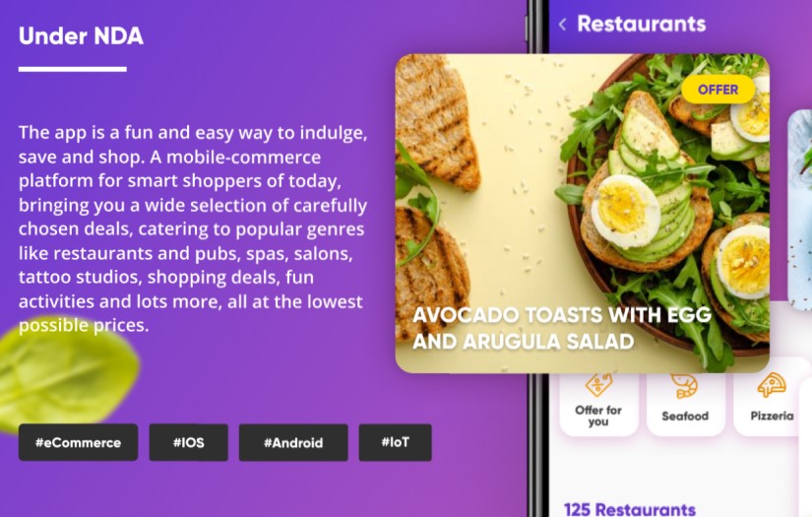The height and width of the screenshot is (517, 812).
Task: Select the Offer for you coupon icon
Action: point(598,385)
